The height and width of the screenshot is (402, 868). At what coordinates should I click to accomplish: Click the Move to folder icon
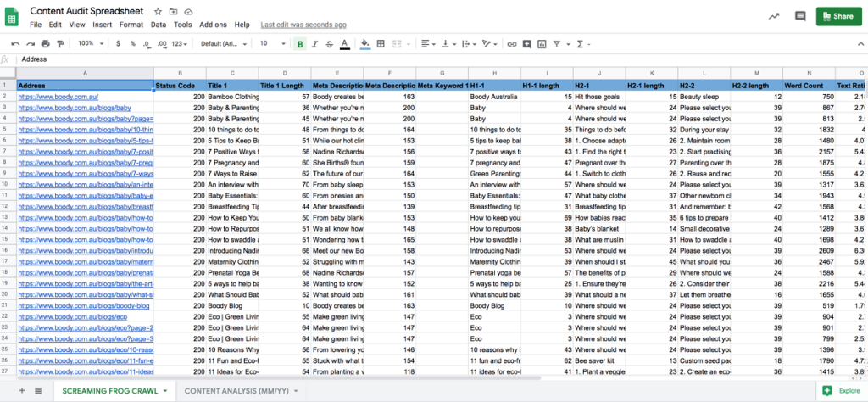173,12
